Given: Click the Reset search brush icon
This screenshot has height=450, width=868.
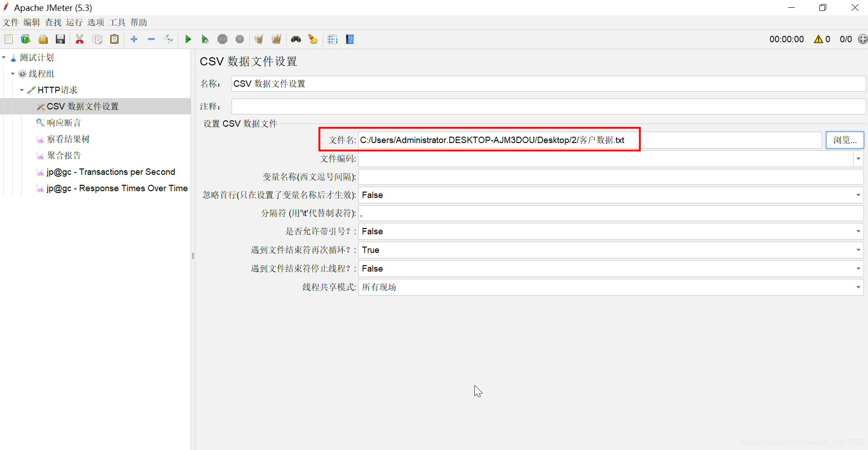Looking at the screenshot, I should click(x=313, y=40).
